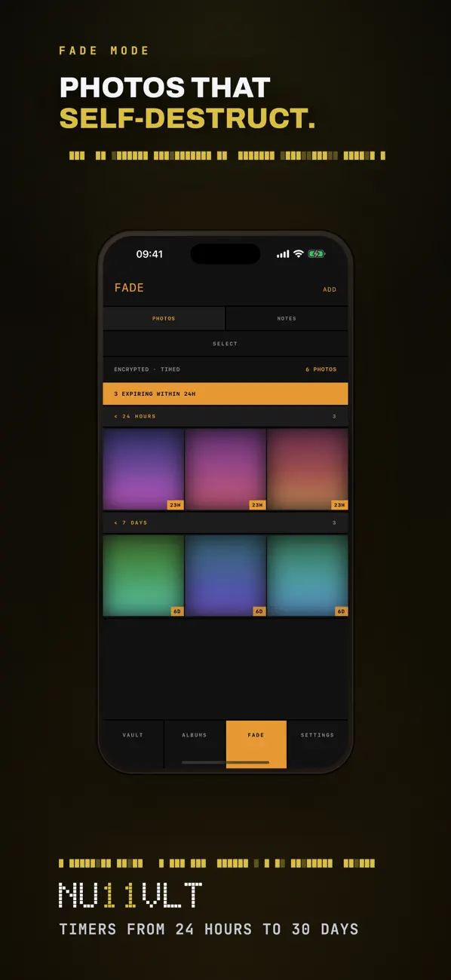Open the red-orange photo thumbnail expiring in 23H

308,470
